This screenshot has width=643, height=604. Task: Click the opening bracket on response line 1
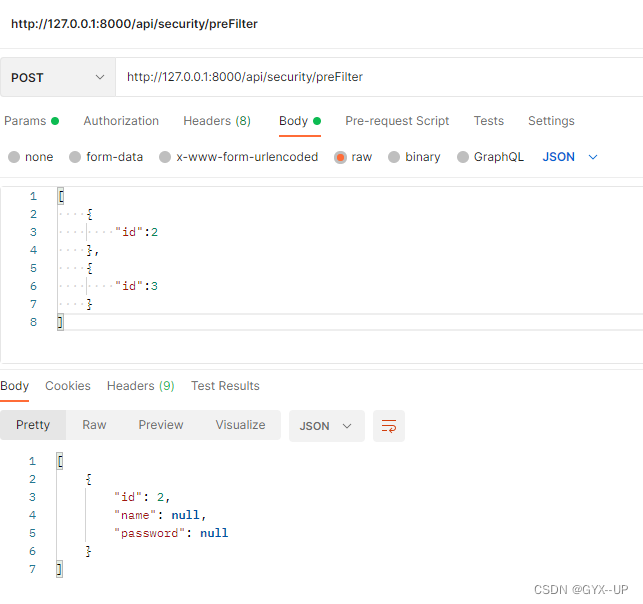(x=60, y=461)
